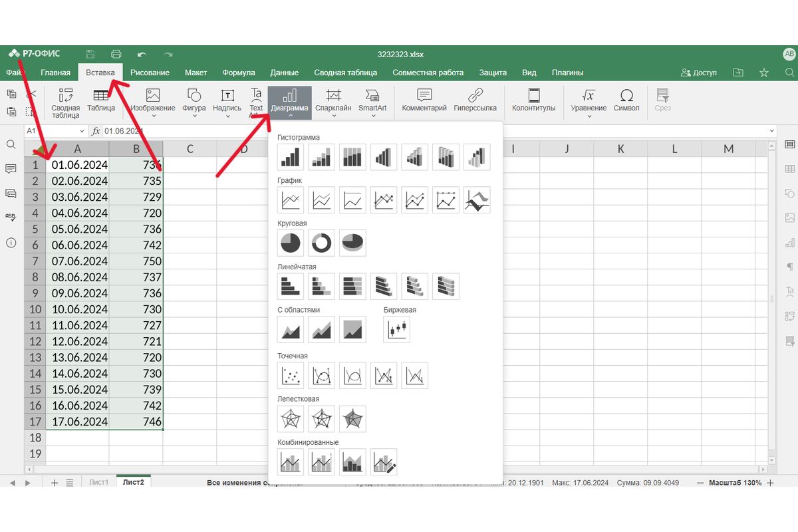This screenshot has height=532, width=798.
Task: Click the undo arrow icon
Action: [x=142, y=55]
